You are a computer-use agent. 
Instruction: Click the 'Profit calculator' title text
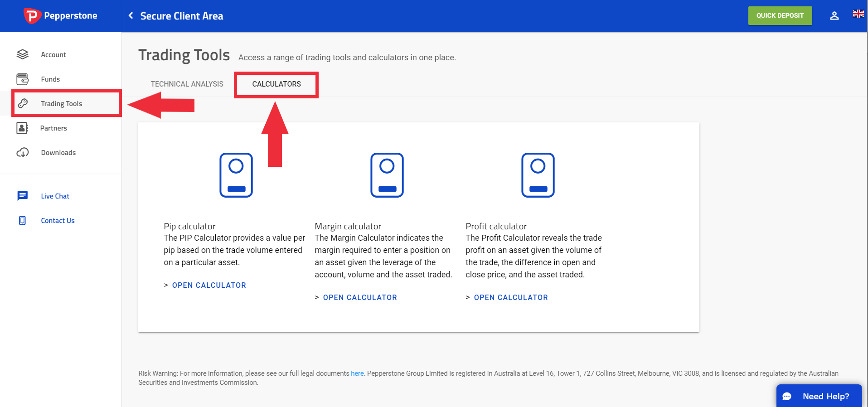click(496, 226)
